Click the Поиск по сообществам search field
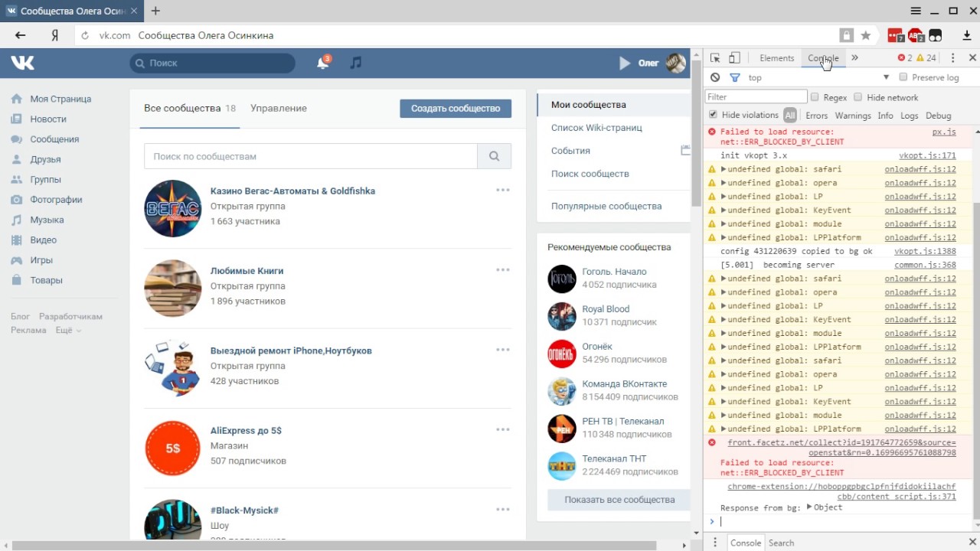The image size is (980, 551). click(310, 156)
